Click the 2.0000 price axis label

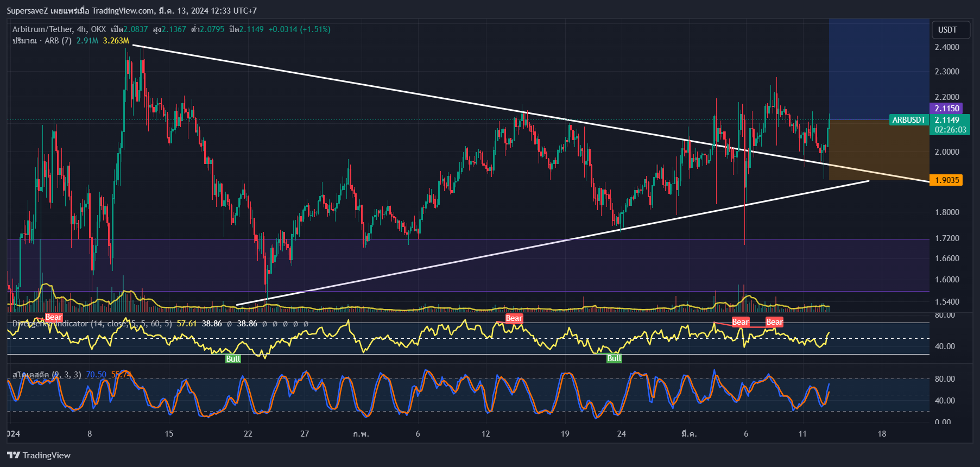coord(947,152)
